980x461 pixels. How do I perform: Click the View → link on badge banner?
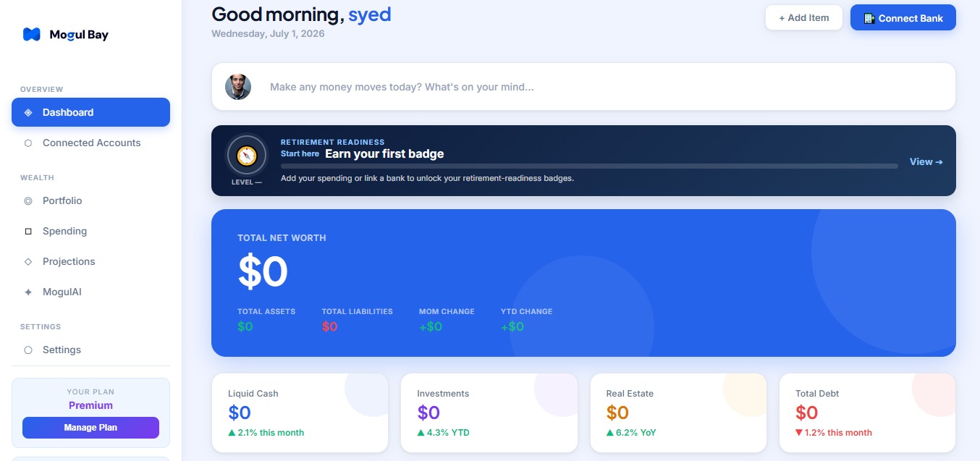click(x=926, y=162)
